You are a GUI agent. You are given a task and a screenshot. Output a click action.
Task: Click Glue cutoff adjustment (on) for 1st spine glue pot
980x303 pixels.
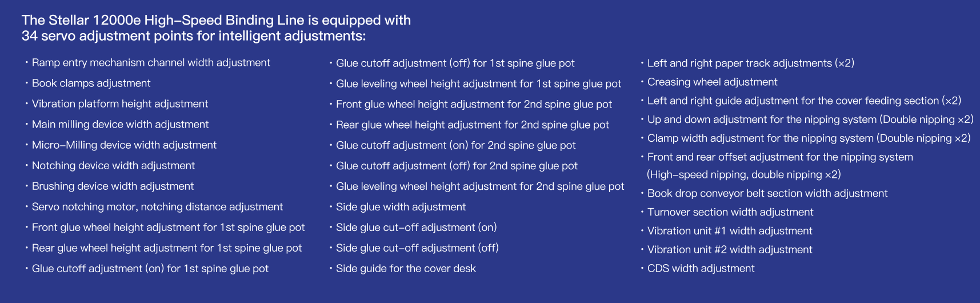pos(150,269)
